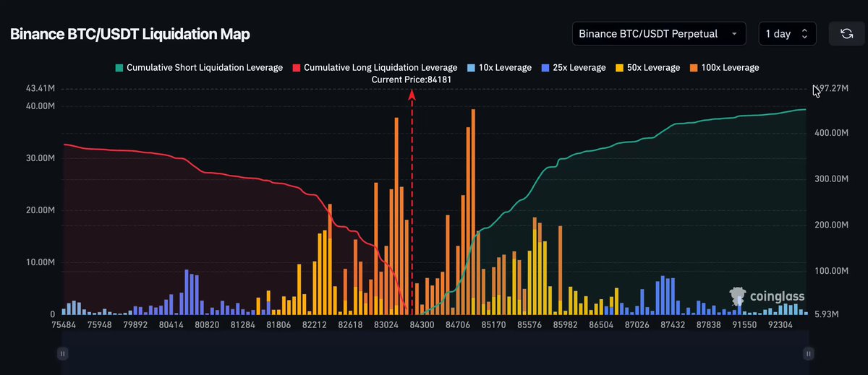Click the 92304 x-axis price label
The height and width of the screenshot is (375, 868).
pos(779,326)
